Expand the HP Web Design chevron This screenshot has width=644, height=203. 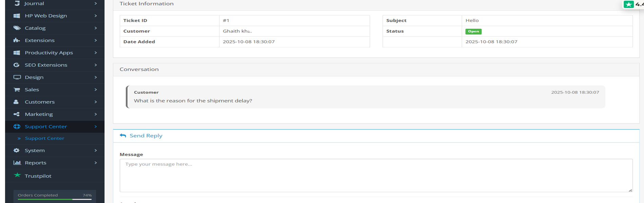pos(96,16)
